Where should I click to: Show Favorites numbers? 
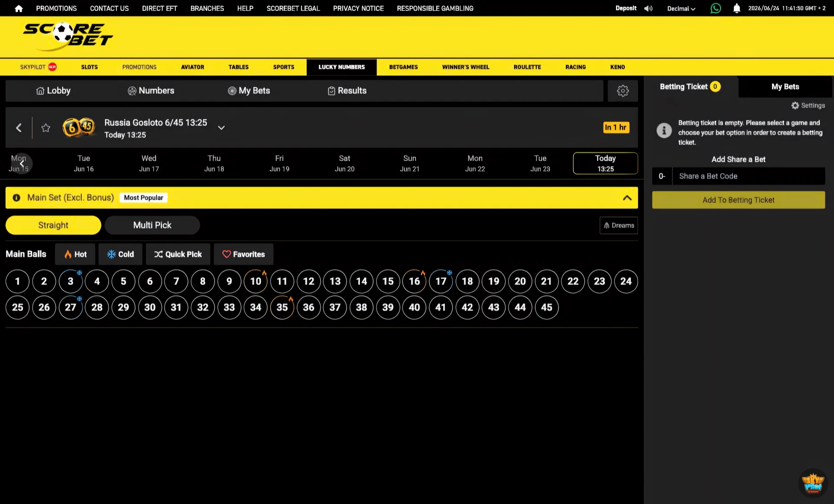(244, 254)
